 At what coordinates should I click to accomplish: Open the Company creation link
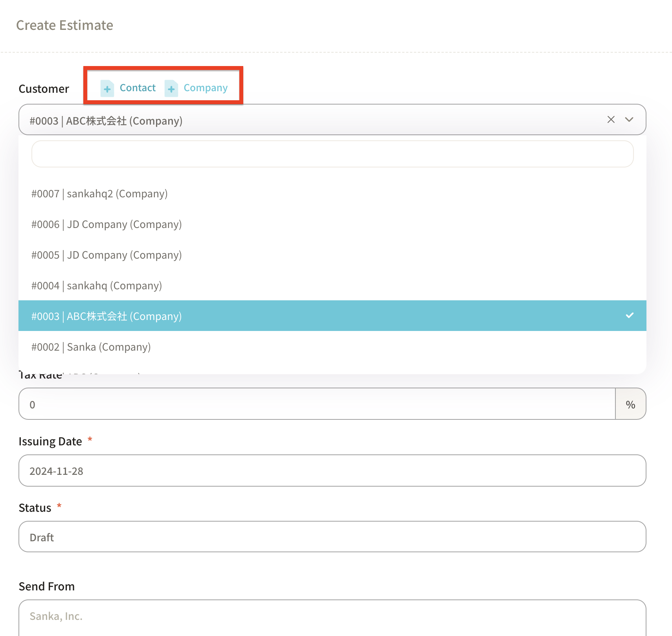coord(206,88)
